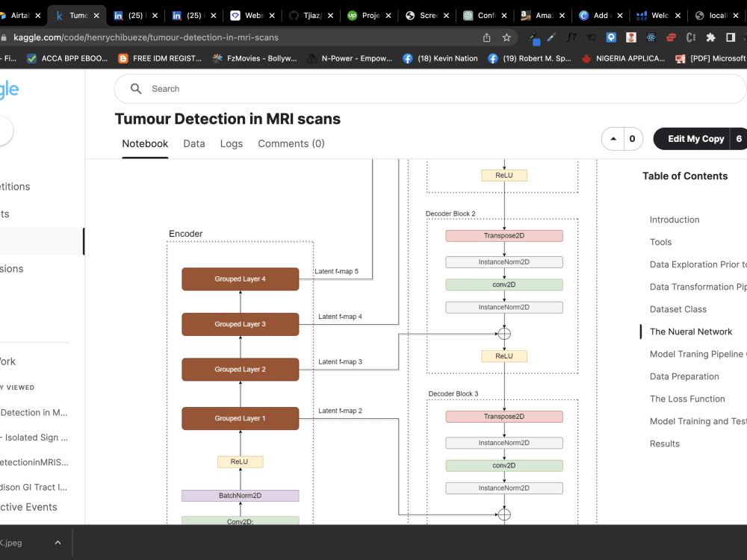Switch to the Upwork Proje tab

(370, 16)
